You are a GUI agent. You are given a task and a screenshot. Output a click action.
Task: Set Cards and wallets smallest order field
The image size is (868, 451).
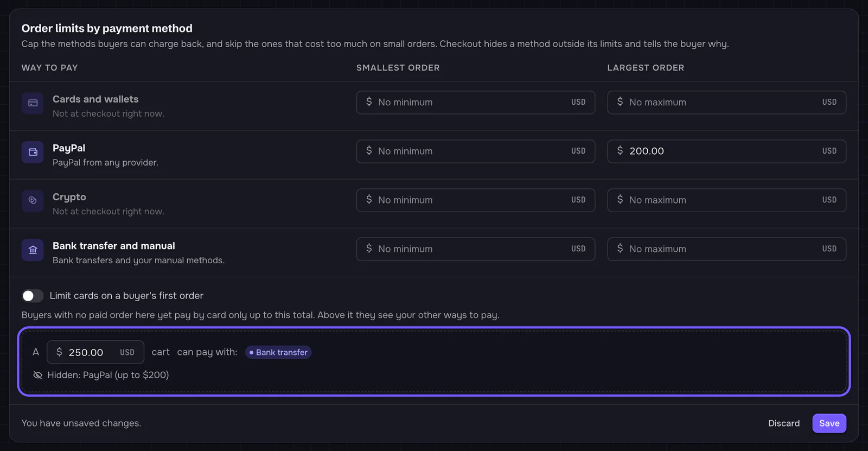click(x=475, y=102)
